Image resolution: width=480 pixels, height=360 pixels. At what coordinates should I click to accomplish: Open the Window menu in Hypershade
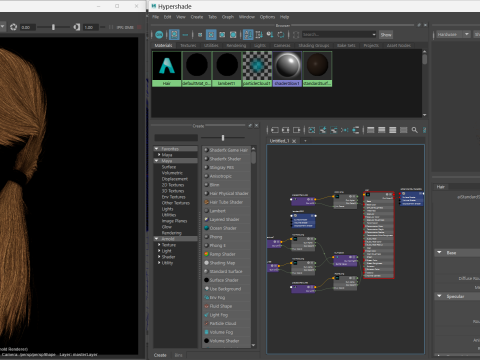tap(247, 17)
